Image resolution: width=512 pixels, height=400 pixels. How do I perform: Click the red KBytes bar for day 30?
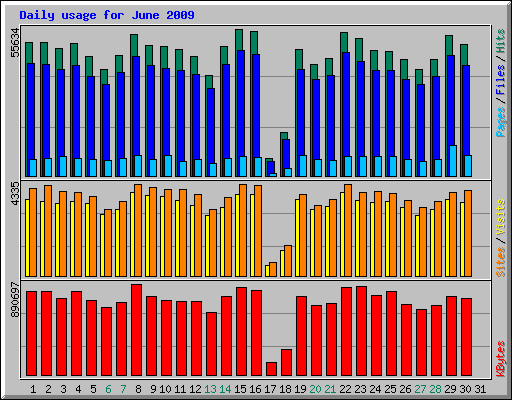466,337
